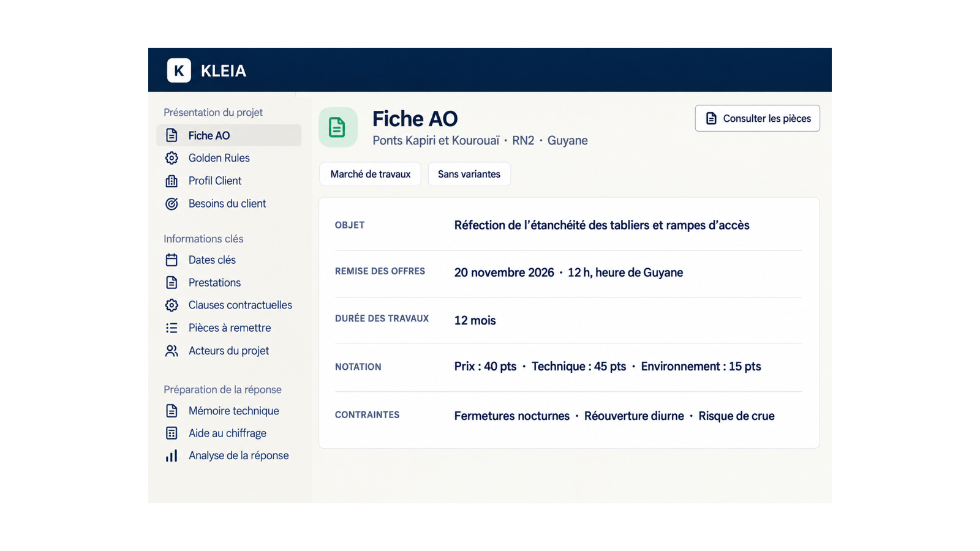The height and width of the screenshot is (551, 980).
Task: Click the Prestations document icon
Action: (x=171, y=282)
